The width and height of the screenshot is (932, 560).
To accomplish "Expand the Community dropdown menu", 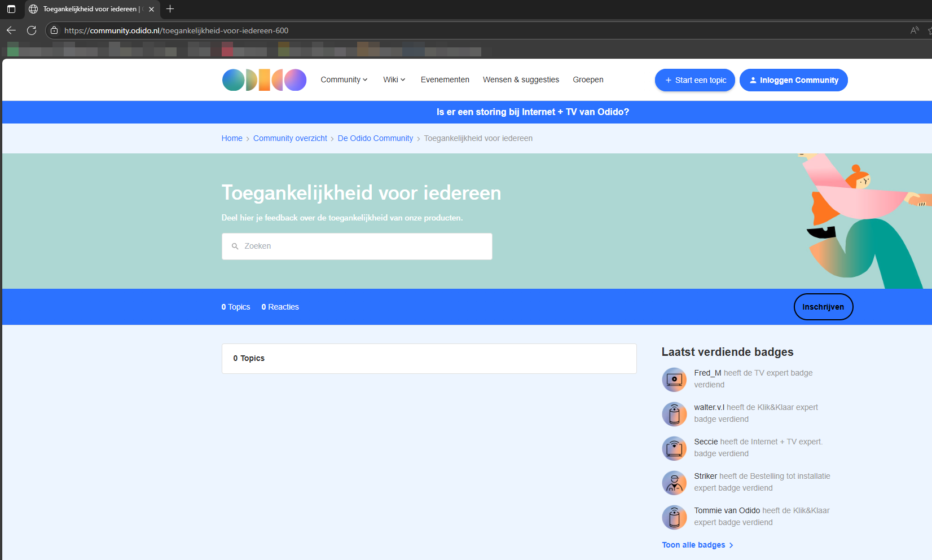I will click(344, 80).
